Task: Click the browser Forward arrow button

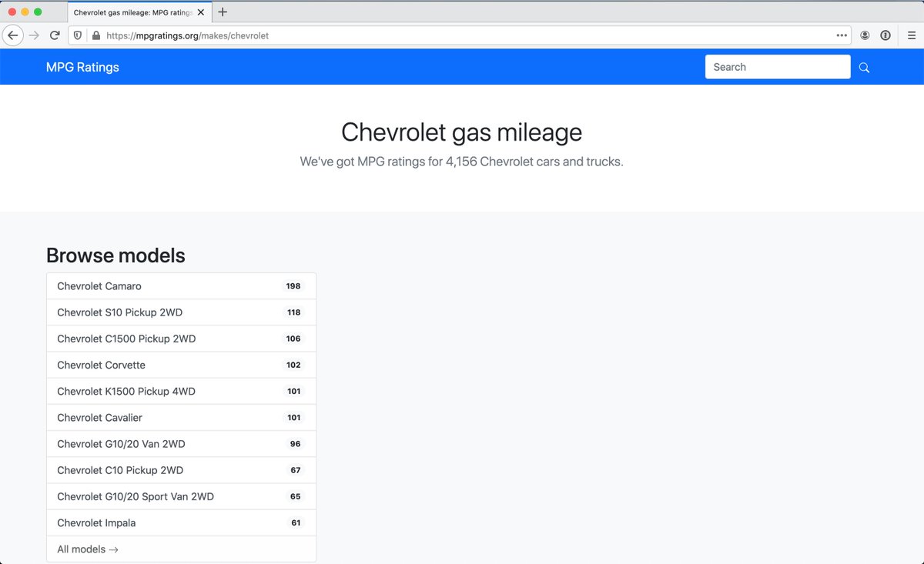Action: [34, 35]
